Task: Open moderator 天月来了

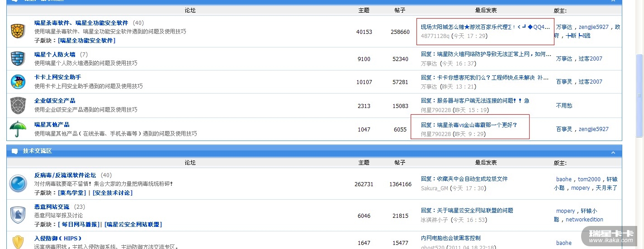Action: (x=606, y=188)
